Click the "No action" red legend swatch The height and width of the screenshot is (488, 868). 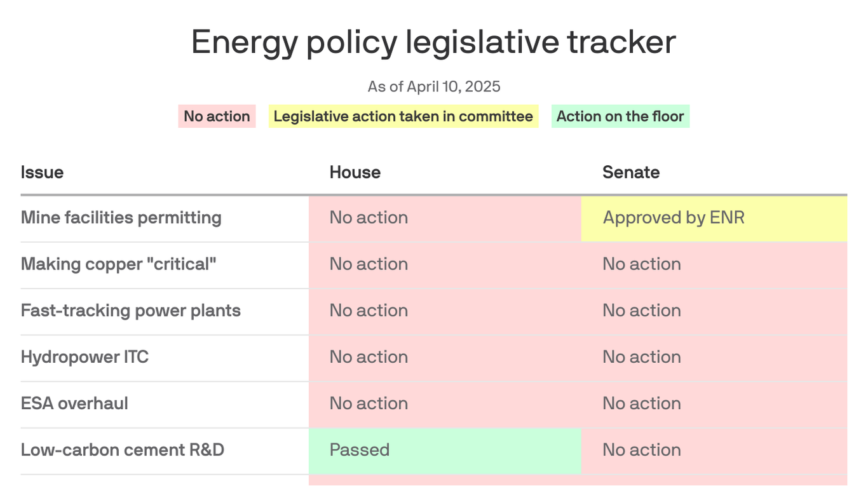pyautogui.click(x=217, y=116)
